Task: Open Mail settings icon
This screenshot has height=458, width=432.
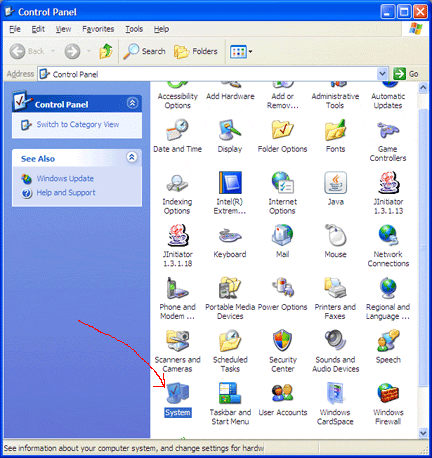Action: tap(282, 241)
